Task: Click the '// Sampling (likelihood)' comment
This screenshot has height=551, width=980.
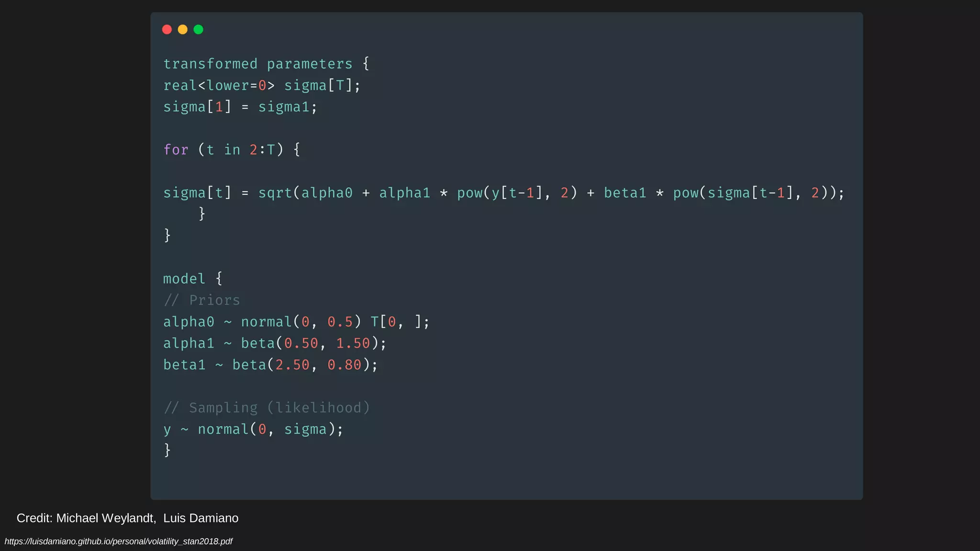Action: [267, 408]
